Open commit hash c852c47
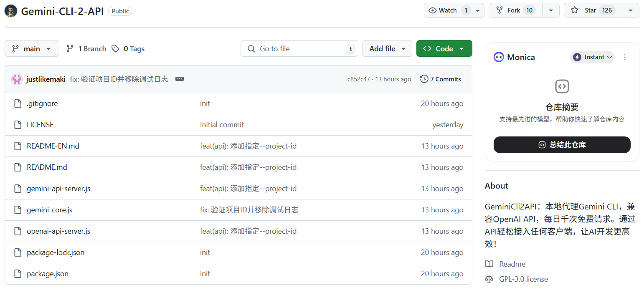The image size is (644, 290). 358,79
